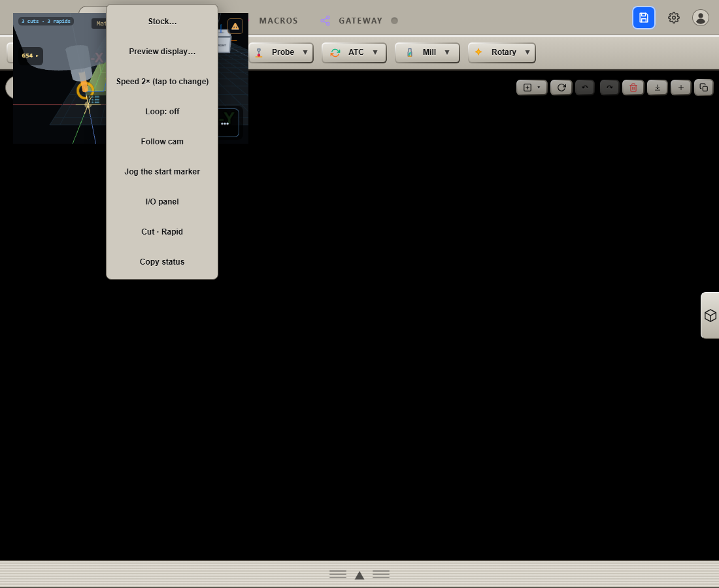719x588 pixels.
Task: Open the user account avatar
Action: 700,18
